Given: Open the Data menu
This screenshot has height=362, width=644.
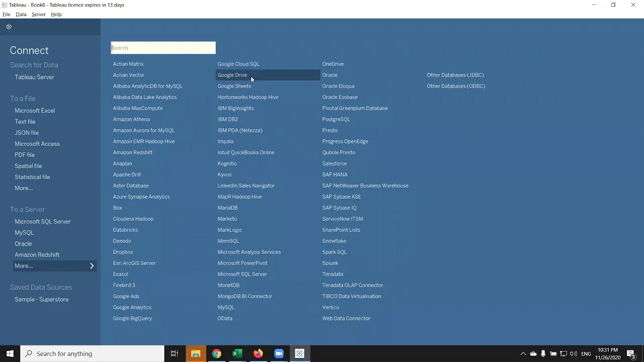Looking at the screenshot, I should (x=21, y=14).
